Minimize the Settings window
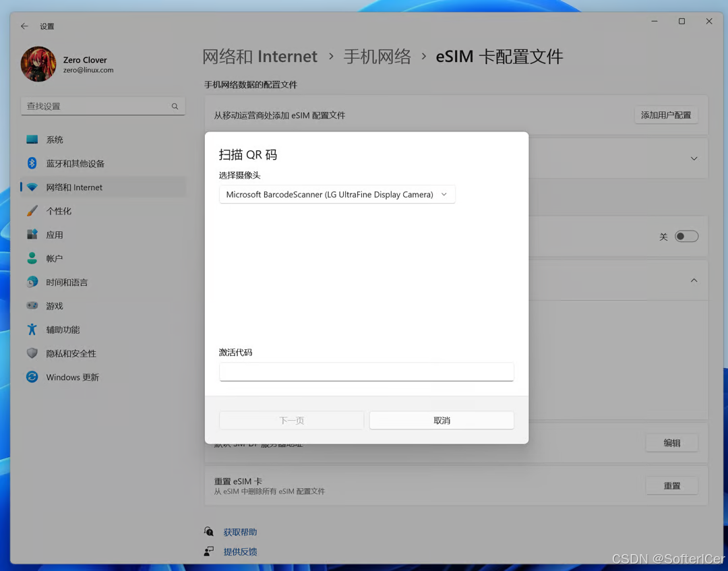Image resolution: width=728 pixels, height=571 pixels. pos(655,22)
